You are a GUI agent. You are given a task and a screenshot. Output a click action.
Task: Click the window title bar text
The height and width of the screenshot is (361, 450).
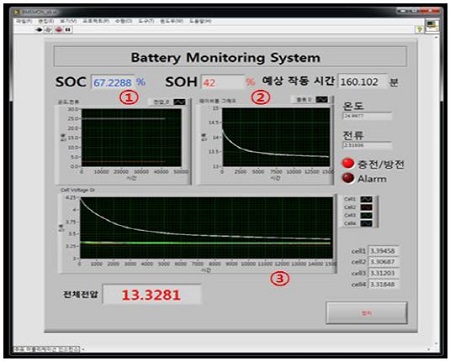(x=39, y=12)
